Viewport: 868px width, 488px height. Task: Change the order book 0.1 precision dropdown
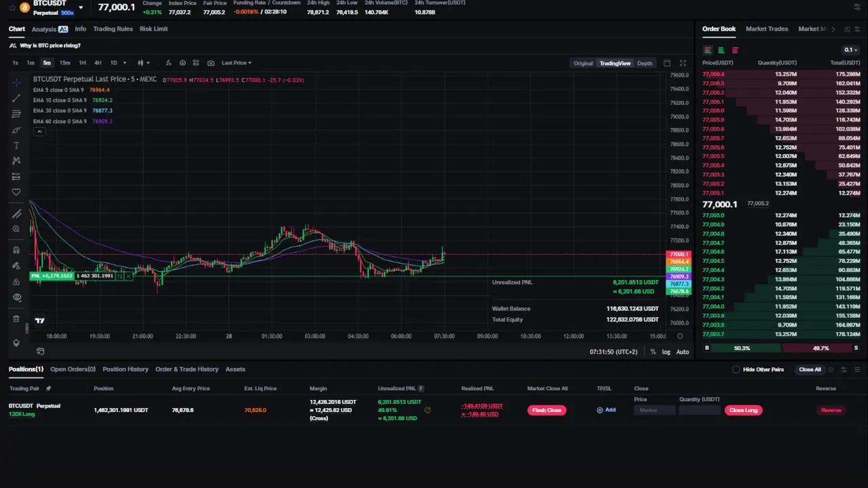tap(850, 50)
